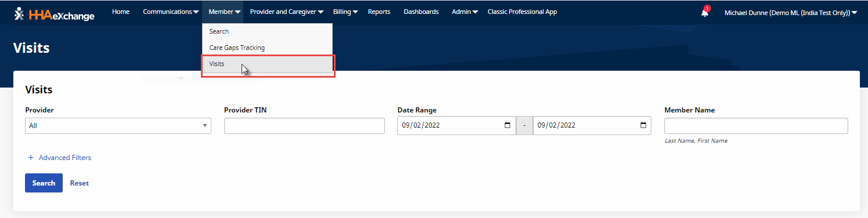Collapse the Member menu
The height and width of the screenshot is (218, 868).
pyautogui.click(x=225, y=12)
